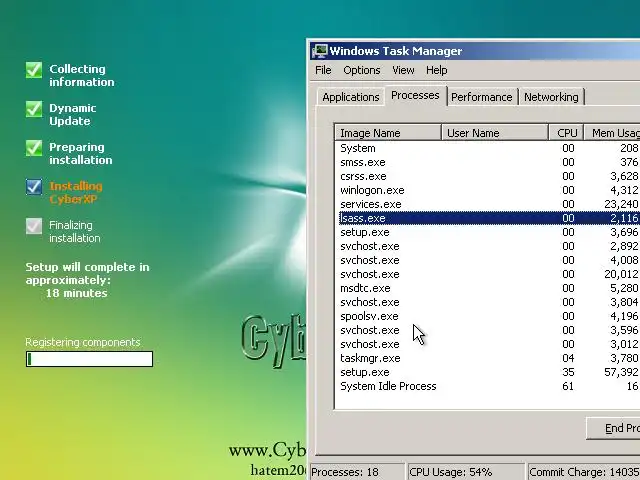
Task: Open the Networking tab
Action: (x=551, y=97)
